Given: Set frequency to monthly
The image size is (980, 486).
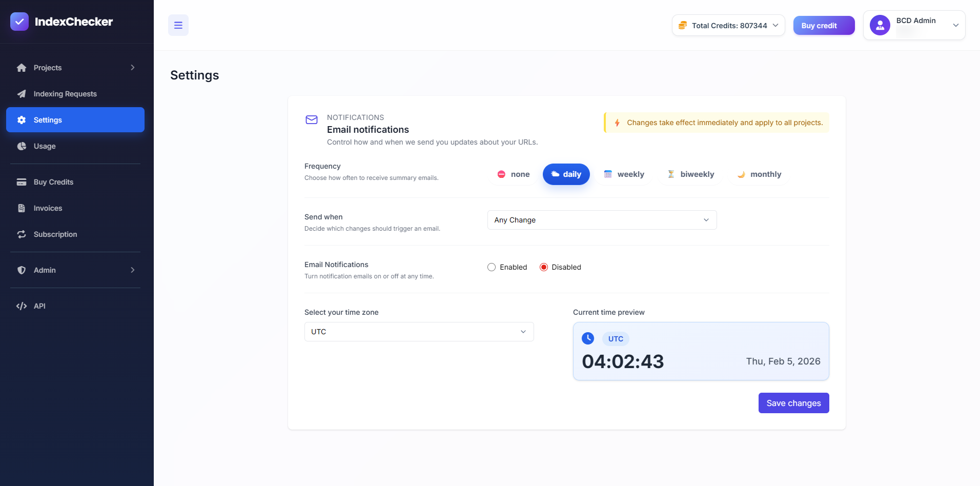Looking at the screenshot, I should (x=759, y=174).
